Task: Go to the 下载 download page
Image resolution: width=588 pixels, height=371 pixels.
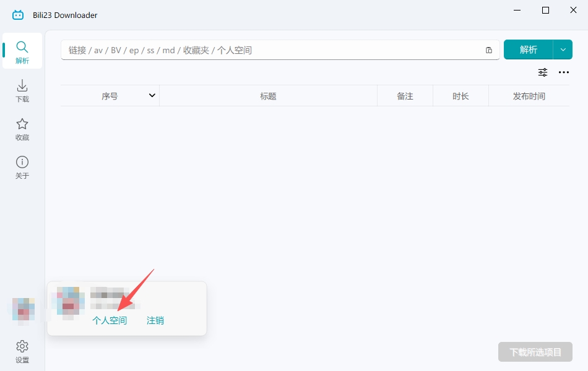Action: pyautogui.click(x=22, y=90)
